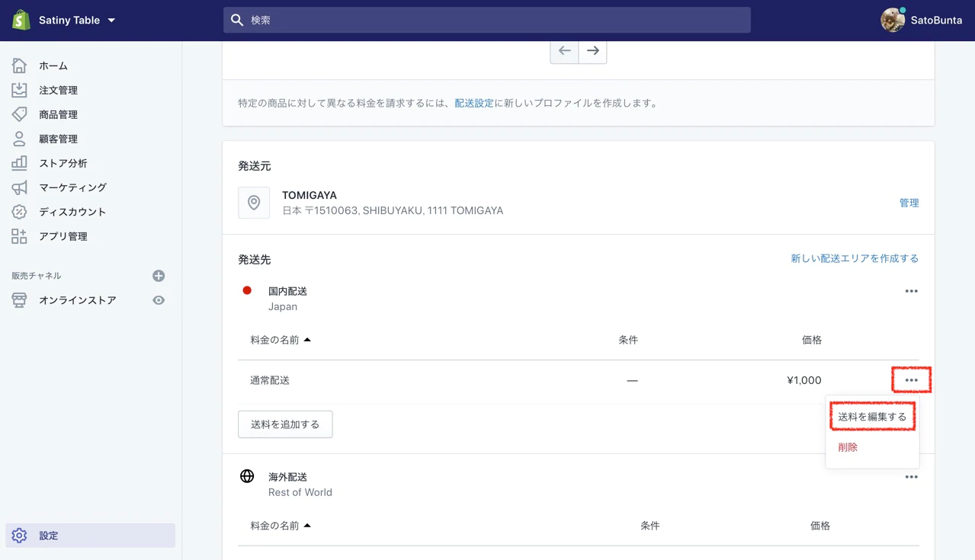Open 顧客管理 customers icon
The width and height of the screenshot is (975, 560).
tap(19, 139)
